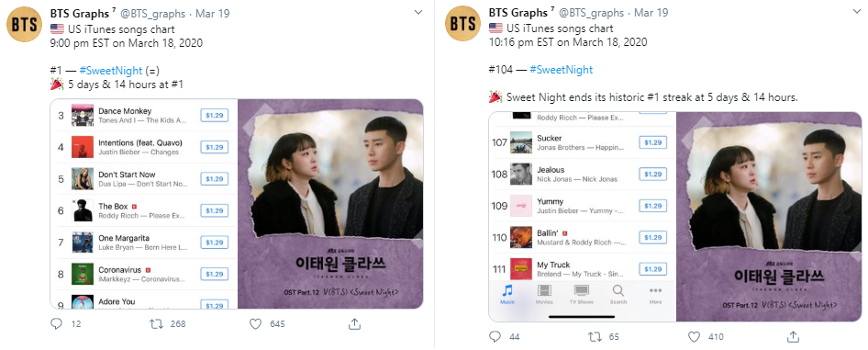The width and height of the screenshot is (868, 350).
Task: Open #SweetNight hashtag in the #104 tweet
Action: pyautogui.click(x=561, y=70)
